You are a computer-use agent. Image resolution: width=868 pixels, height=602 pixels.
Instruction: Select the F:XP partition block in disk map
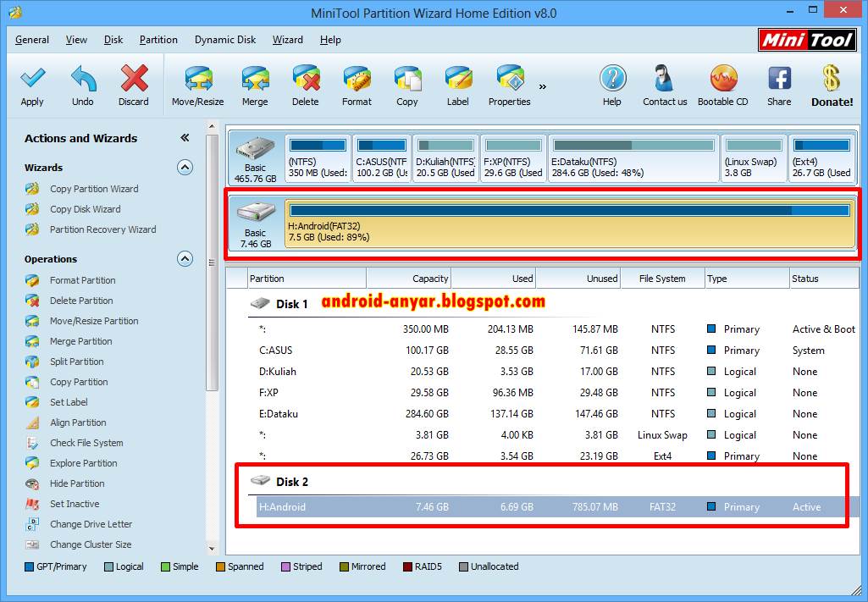click(x=513, y=158)
